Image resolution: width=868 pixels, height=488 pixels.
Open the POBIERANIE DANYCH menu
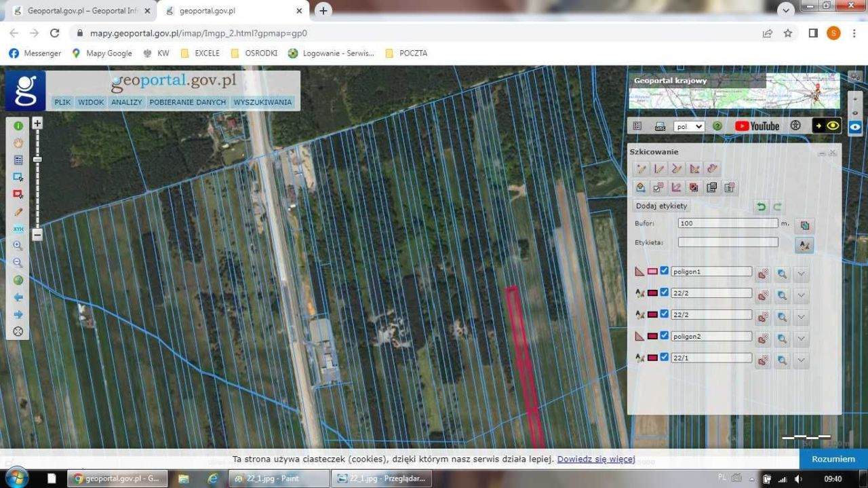tap(187, 102)
